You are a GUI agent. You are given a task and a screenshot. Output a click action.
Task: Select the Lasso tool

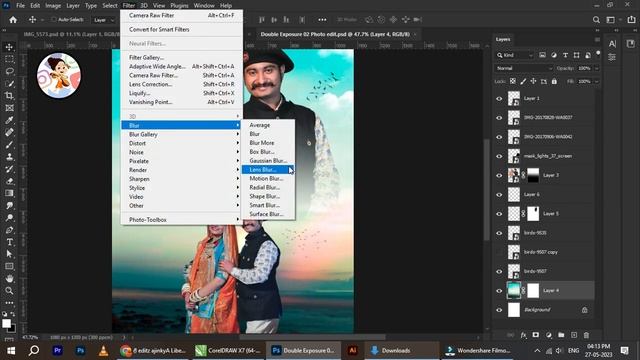click(x=9, y=71)
